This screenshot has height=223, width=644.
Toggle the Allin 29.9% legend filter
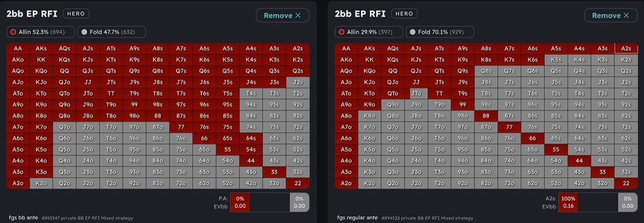369,32
